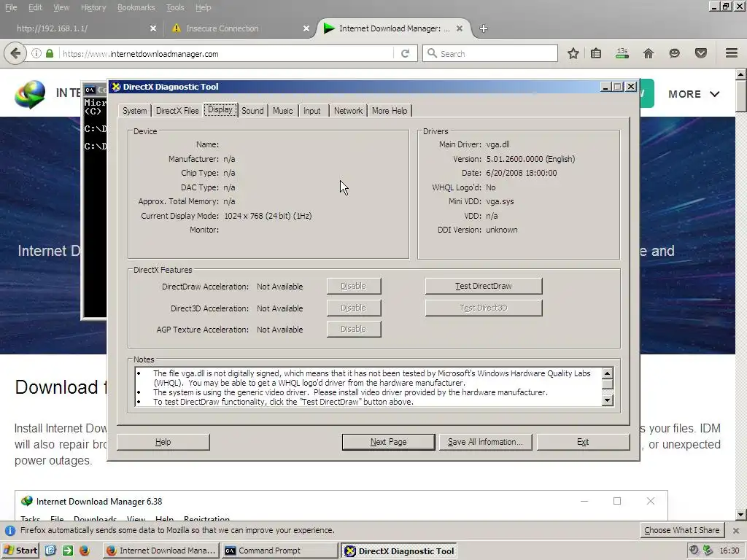Image resolution: width=747 pixels, height=560 pixels.
Task: Click Save All Information button
Action: pos(485,442)
